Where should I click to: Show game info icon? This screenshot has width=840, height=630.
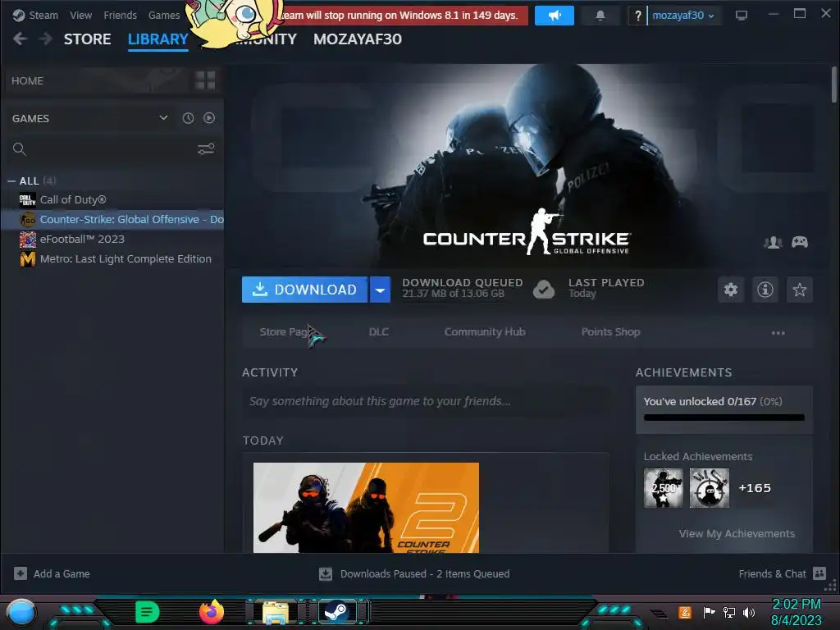[x=765, y=290]
